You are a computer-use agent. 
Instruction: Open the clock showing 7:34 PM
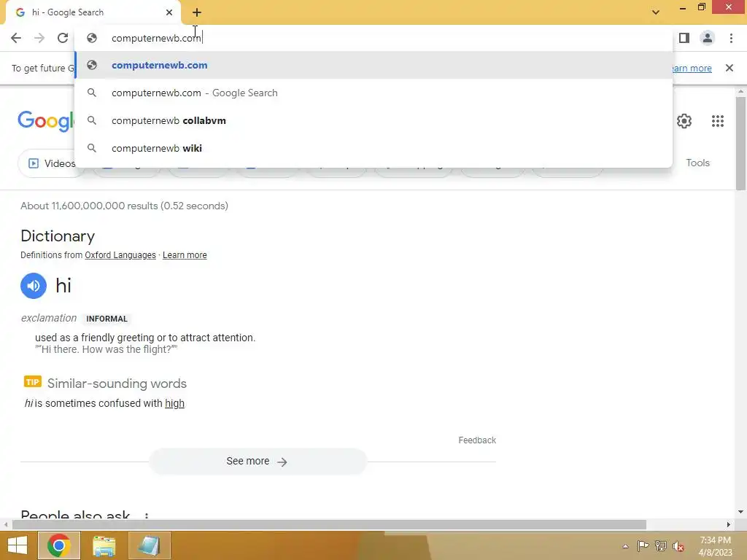715,546
